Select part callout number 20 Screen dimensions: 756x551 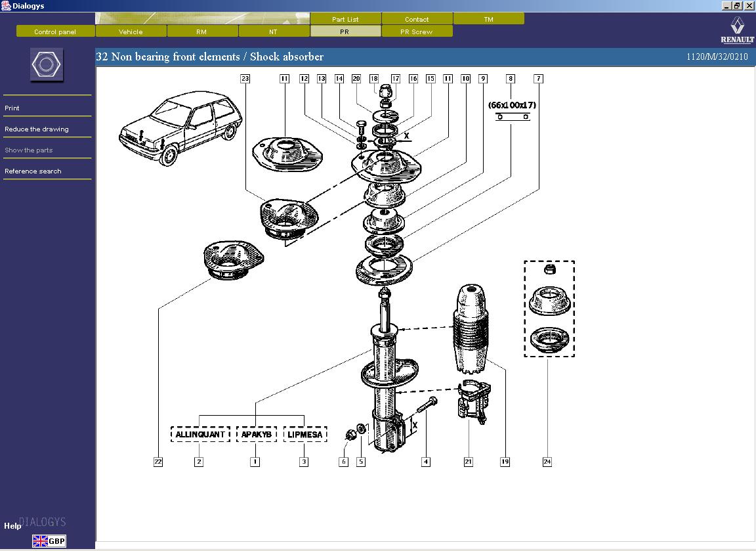point(356,79)
